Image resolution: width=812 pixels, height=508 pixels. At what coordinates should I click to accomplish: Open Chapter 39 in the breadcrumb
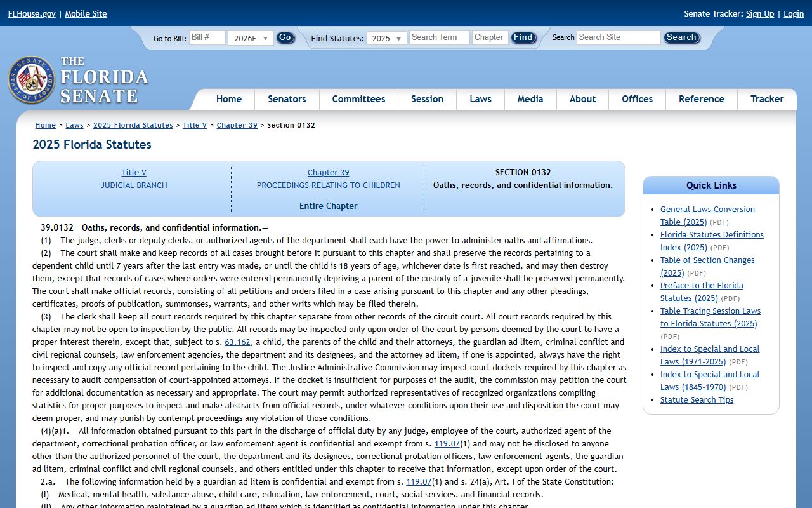pyautogui.click(x=237, y=125)
